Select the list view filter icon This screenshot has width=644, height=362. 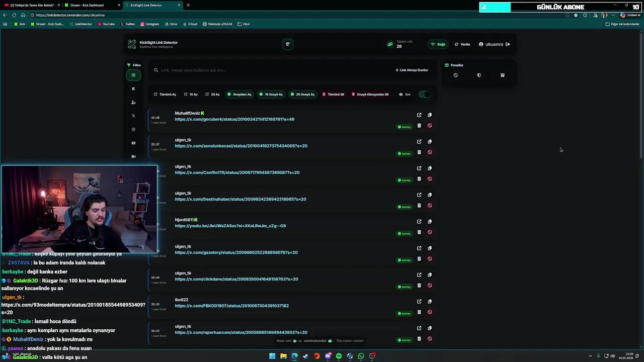[x=133, y=75]
